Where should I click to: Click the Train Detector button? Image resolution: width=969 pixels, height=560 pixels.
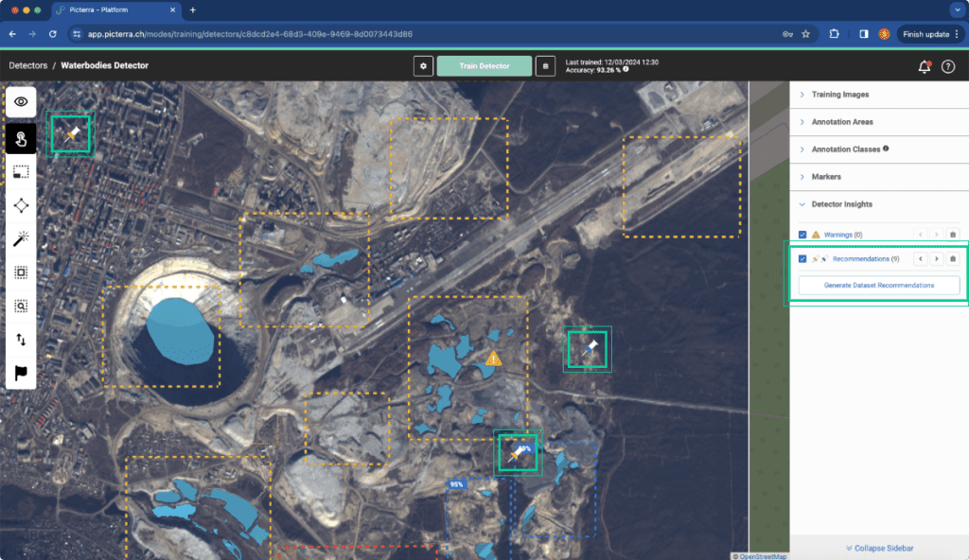click(x=484, y=66)
